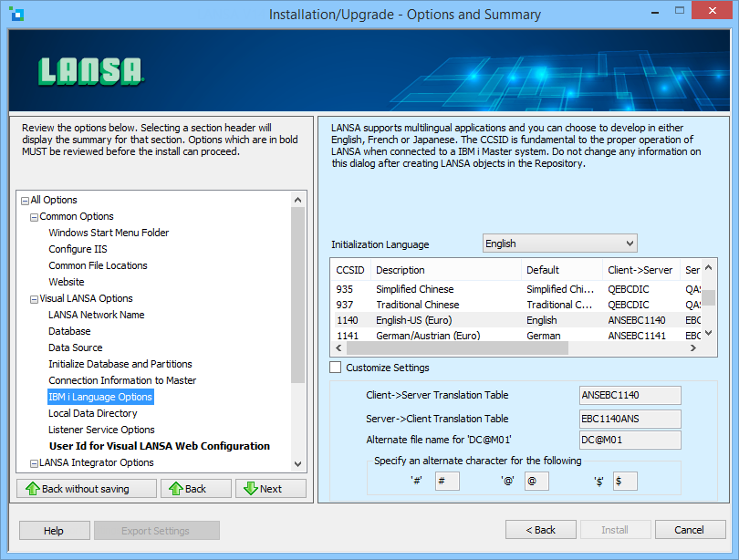Select Local Data Directory option

[93, 413]
